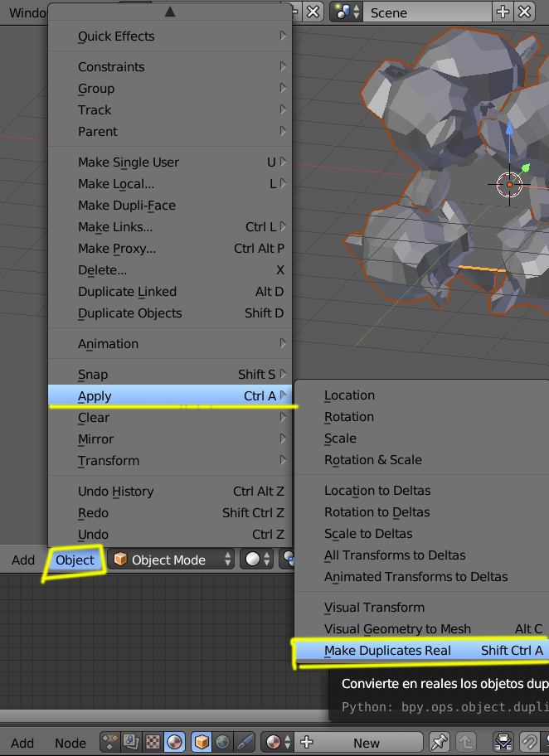Expand the Constraints submenu
This screenshot has height=756, width=549.
pos(170,66)
